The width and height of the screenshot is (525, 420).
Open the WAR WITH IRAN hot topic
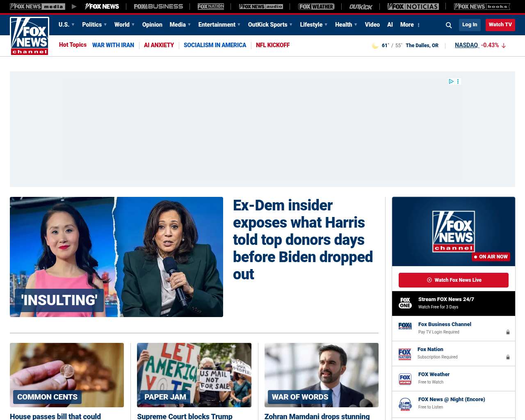click(113, 45)
